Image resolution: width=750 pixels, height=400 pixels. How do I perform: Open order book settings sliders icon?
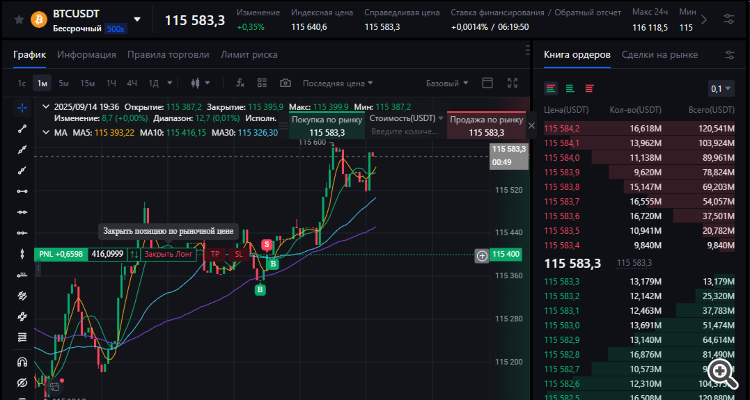pos(729,55)
